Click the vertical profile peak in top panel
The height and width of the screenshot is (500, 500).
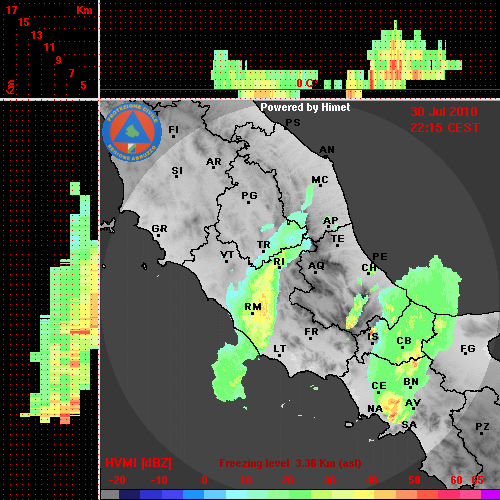[x=395, y=25]
